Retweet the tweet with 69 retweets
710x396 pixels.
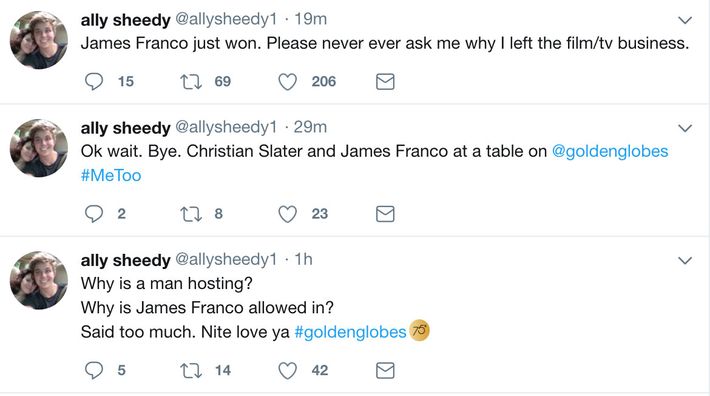click(191, 81)
